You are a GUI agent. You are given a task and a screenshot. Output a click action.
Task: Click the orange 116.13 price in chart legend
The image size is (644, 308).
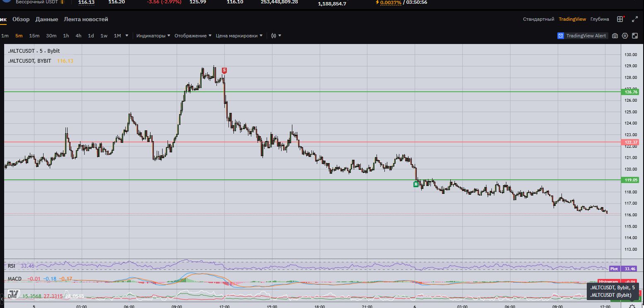pos(65,61)
